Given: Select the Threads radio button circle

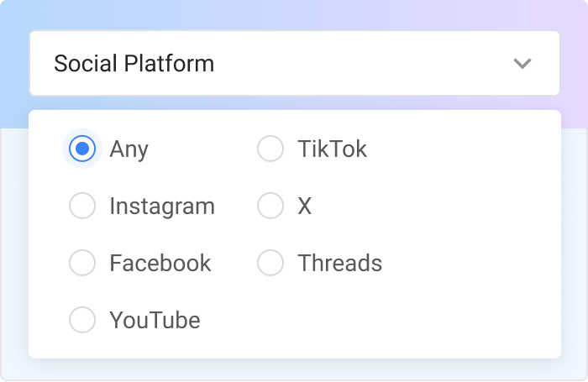Looking at the screenshot, I should pos(270,264).
